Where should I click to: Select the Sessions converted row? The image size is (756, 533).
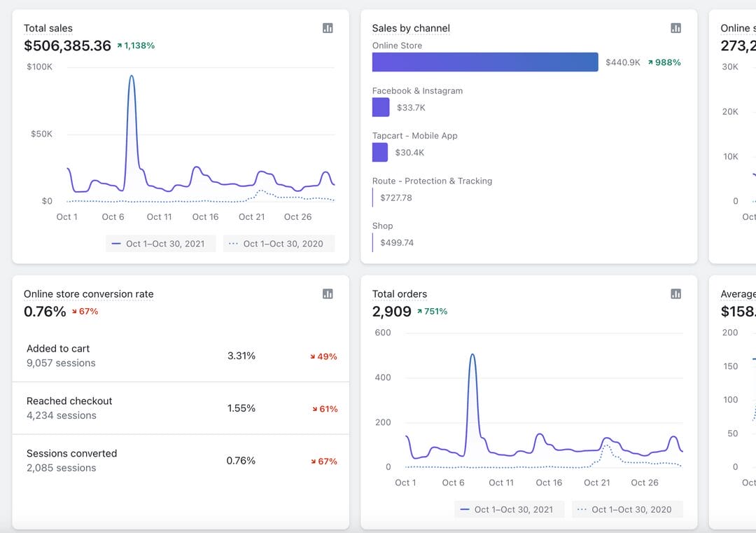pos(181,461)
